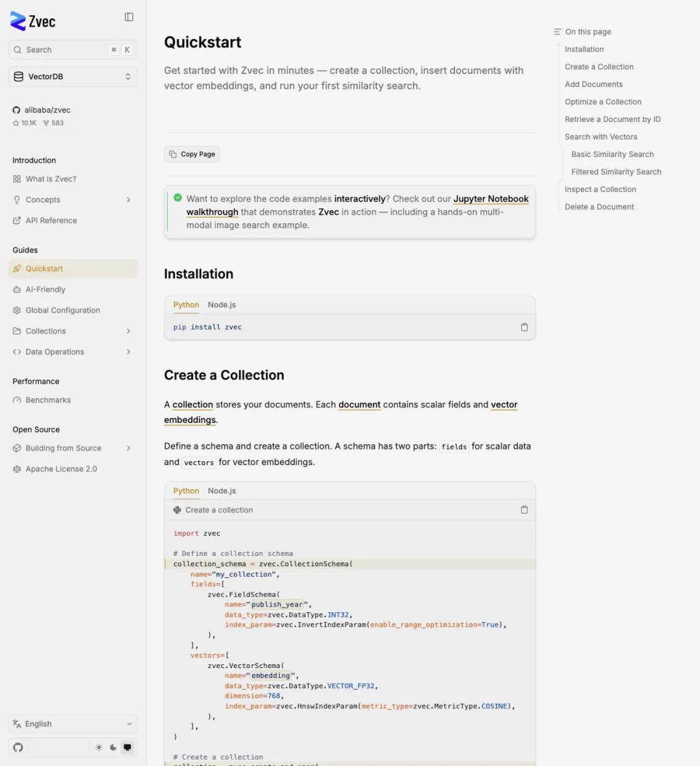Copy the pip install zvec command
700x766 pixels.
click(524, 328)
